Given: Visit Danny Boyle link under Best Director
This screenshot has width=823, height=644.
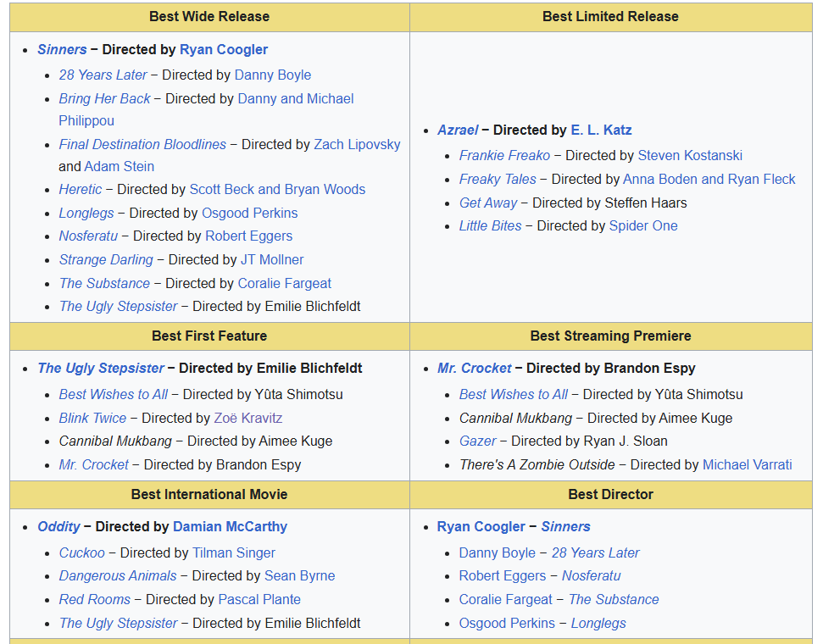Looking at the screenshot, I should [x=497, y=553].
